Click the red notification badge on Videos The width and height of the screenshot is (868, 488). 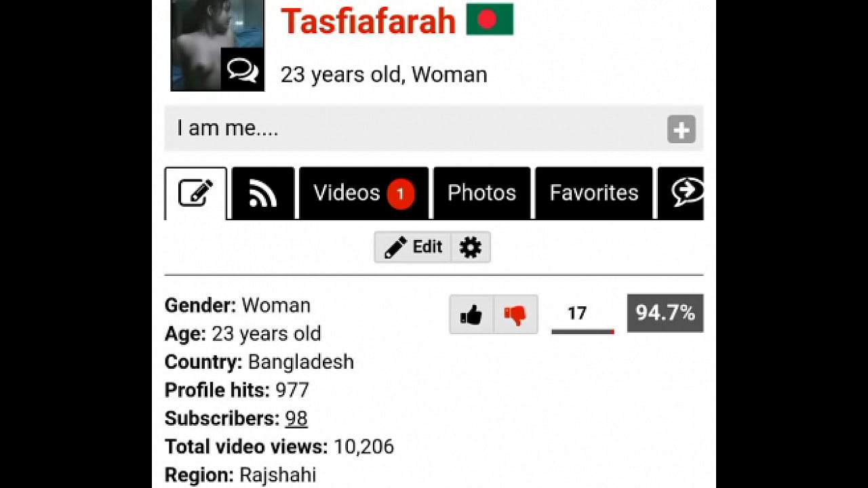click(x=400, y=195)
